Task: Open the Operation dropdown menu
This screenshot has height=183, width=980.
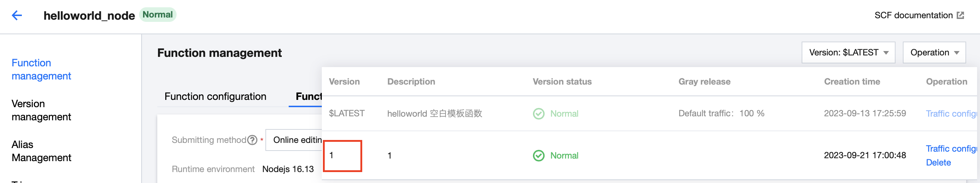Action: click(934, 52)
